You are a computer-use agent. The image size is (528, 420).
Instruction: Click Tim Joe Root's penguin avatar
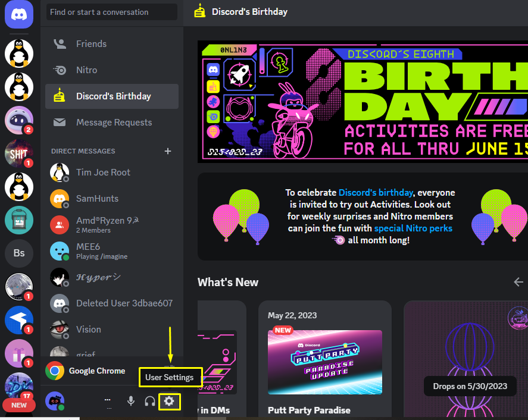[60, 173]
